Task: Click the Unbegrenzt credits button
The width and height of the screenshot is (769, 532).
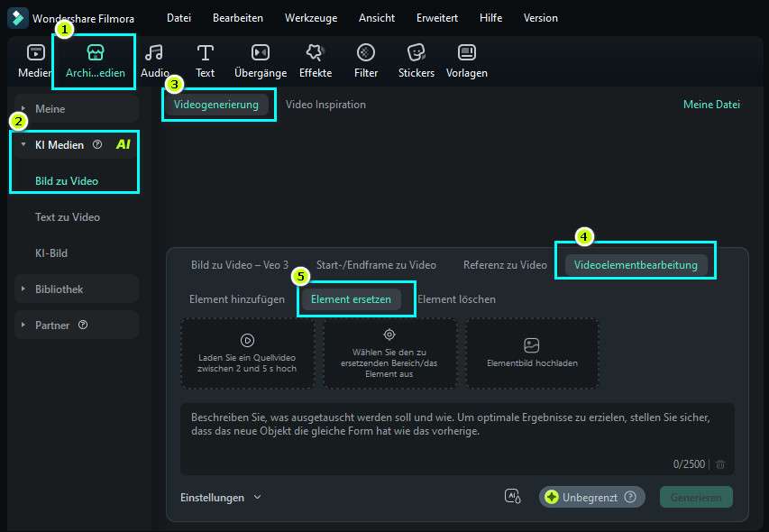Action: click(592, 497)
